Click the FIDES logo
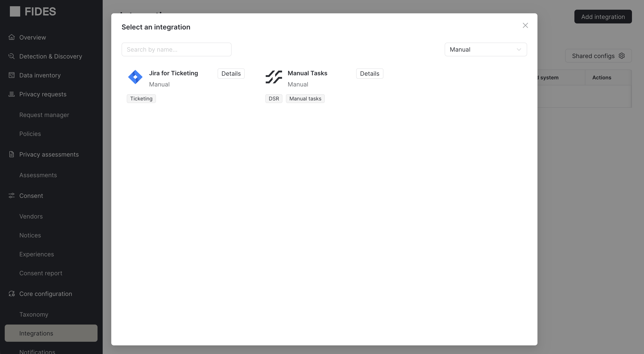 pyautogui.click(x=33, y=11)
